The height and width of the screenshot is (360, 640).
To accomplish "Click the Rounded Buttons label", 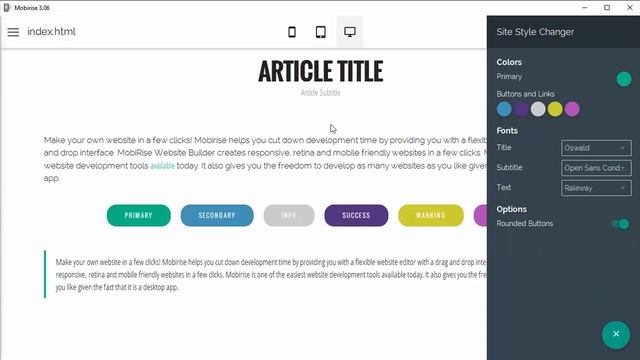I will pyautogui.click(x=524, y=224).
